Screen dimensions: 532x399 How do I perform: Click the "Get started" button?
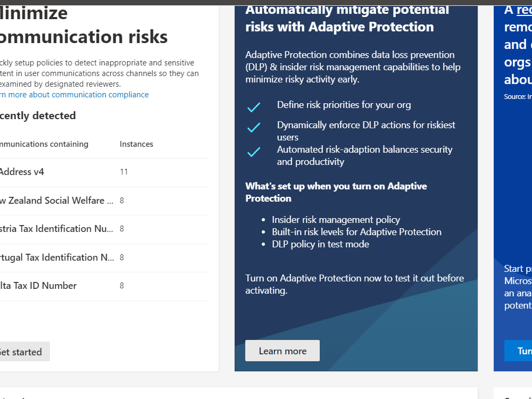[21, 352]
